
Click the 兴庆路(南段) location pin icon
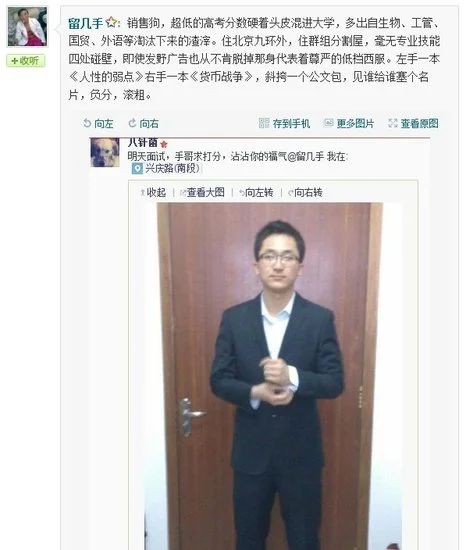pos(137,169)
